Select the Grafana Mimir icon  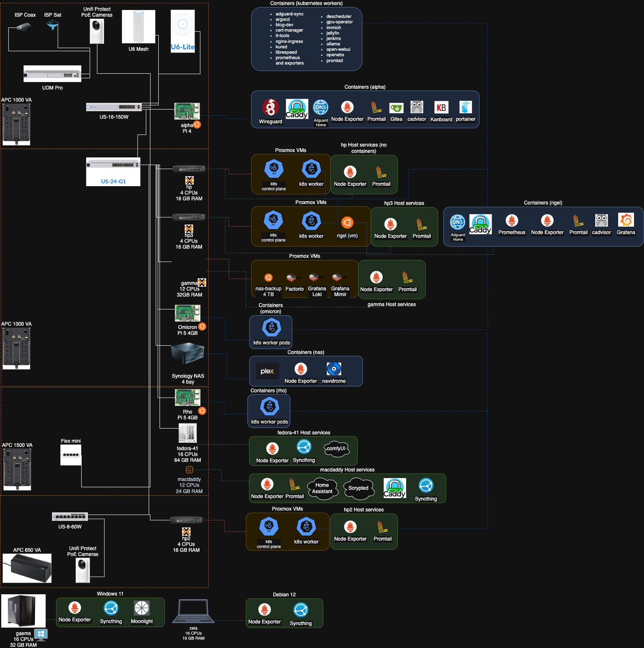[x=340, y=277]
